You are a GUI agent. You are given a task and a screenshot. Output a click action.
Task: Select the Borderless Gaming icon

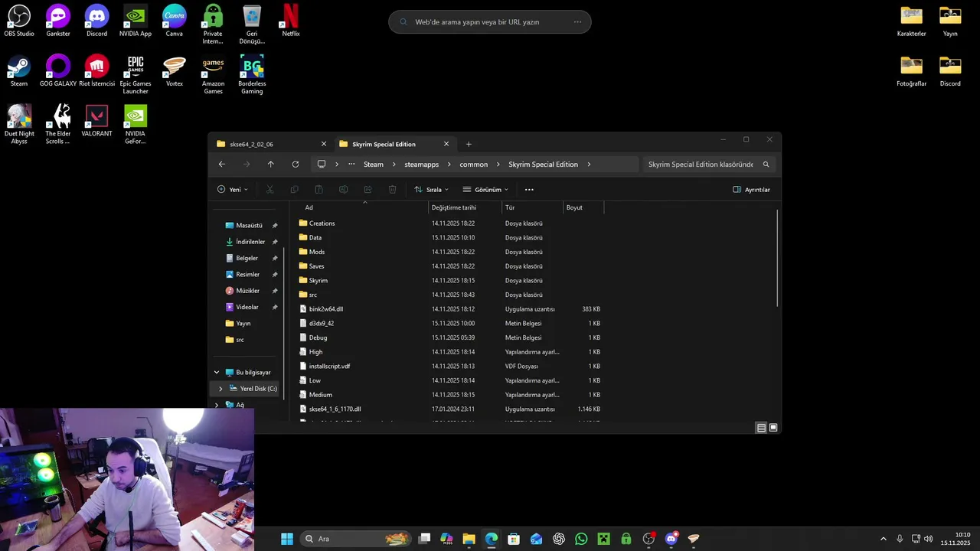(252, 74)
